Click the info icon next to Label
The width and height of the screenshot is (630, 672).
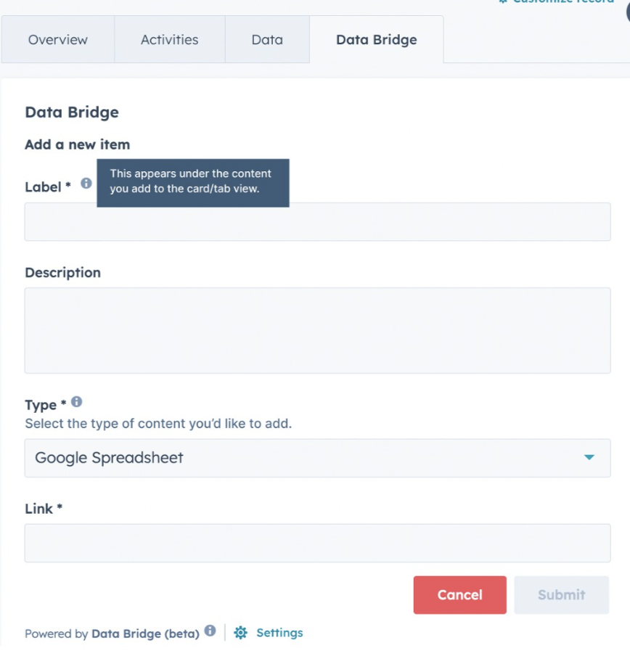85,184
